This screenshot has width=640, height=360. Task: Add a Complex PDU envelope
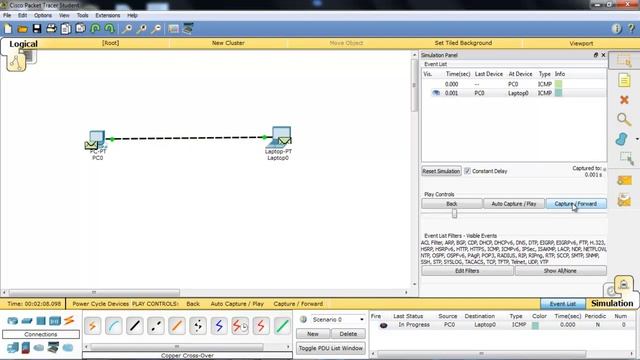[624, 200]
